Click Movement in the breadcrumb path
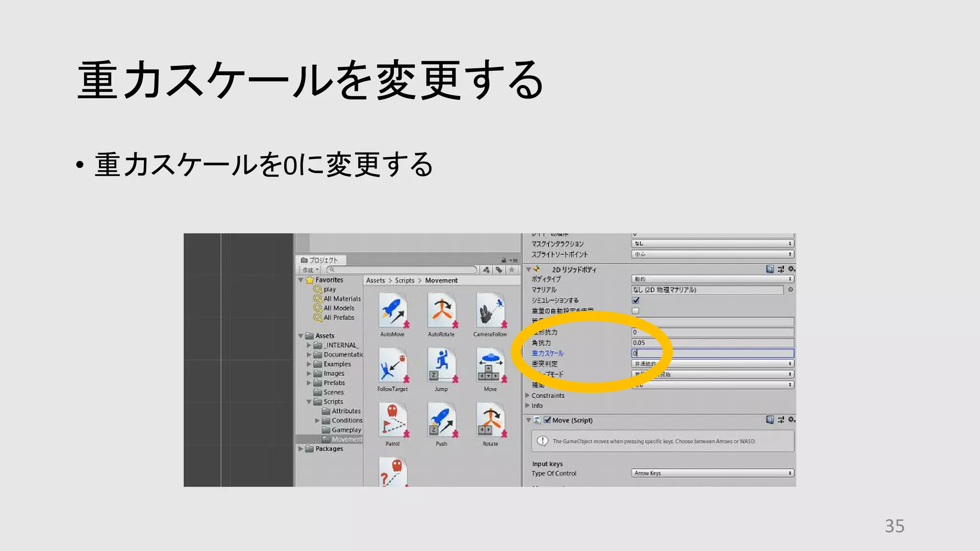Image resolution: width=980 pixels, height=551 pixels. [441, 281]
